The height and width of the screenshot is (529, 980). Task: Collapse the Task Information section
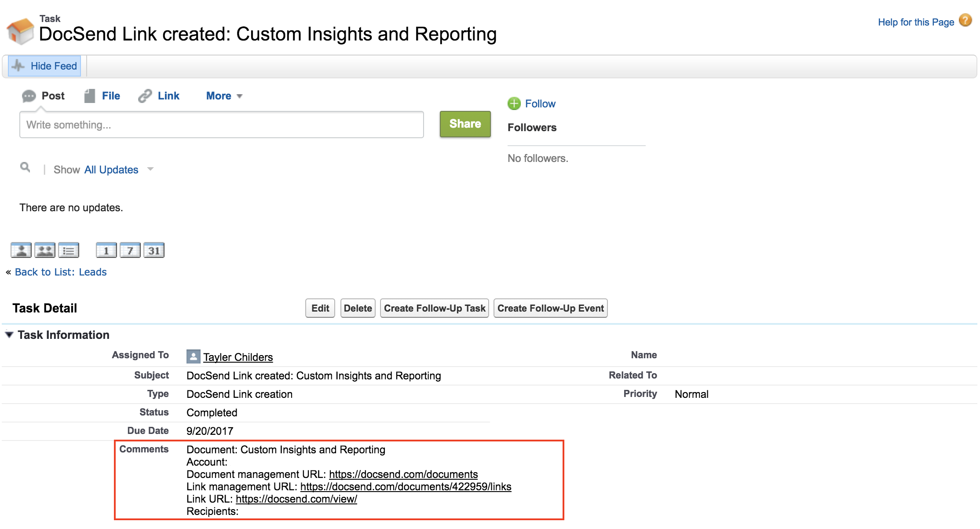(x=9, y=335)
